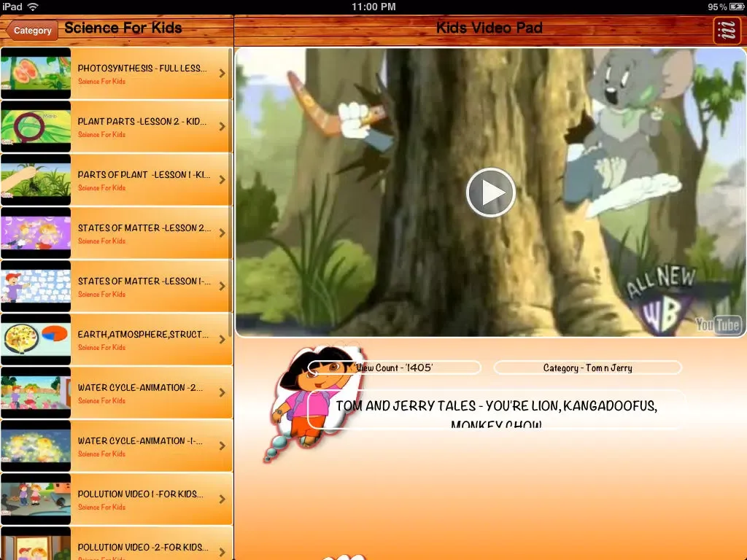Image resolution: width=747 pixels, height=560 pixels.
Task: Select 'WATER CYCLE-ANIMATION -1' title
Action: click(x=140, y=441)
